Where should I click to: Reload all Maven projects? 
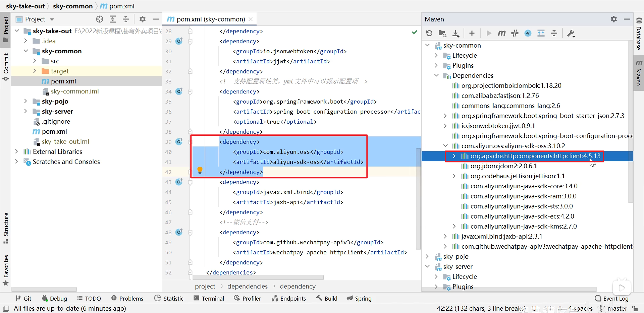[429, 33]
